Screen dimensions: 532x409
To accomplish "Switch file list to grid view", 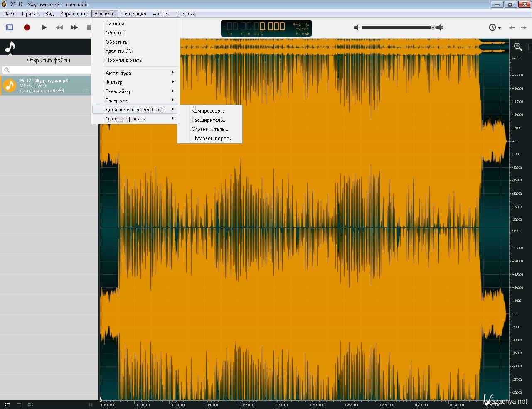I will click(30, 404).
